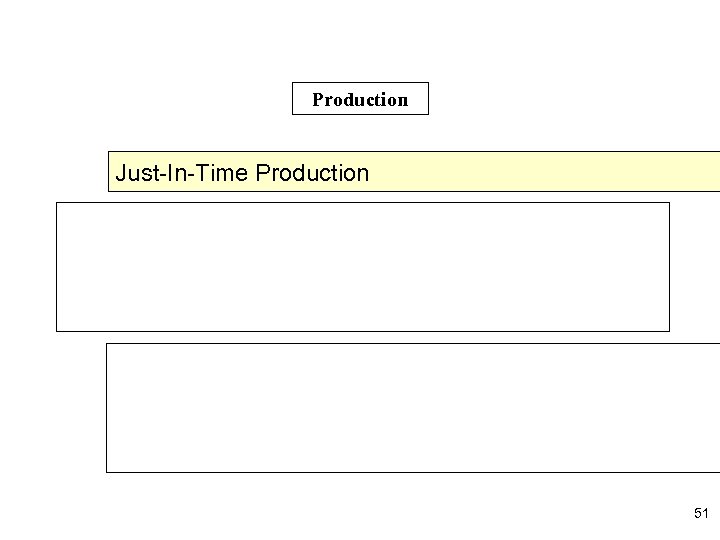Click the slide number 51
The width and height of the screenshot is (720, 540).
tap(700, 513)
